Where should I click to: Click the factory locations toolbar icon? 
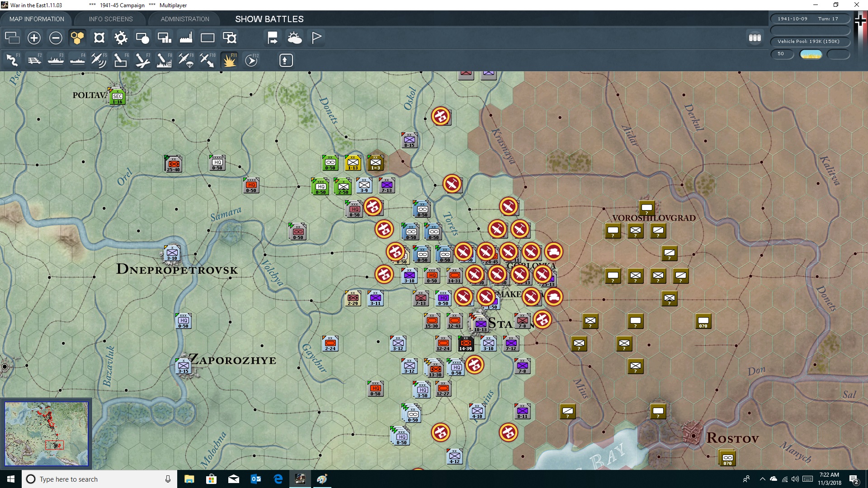pyautogui.click(x=186, y=38)
